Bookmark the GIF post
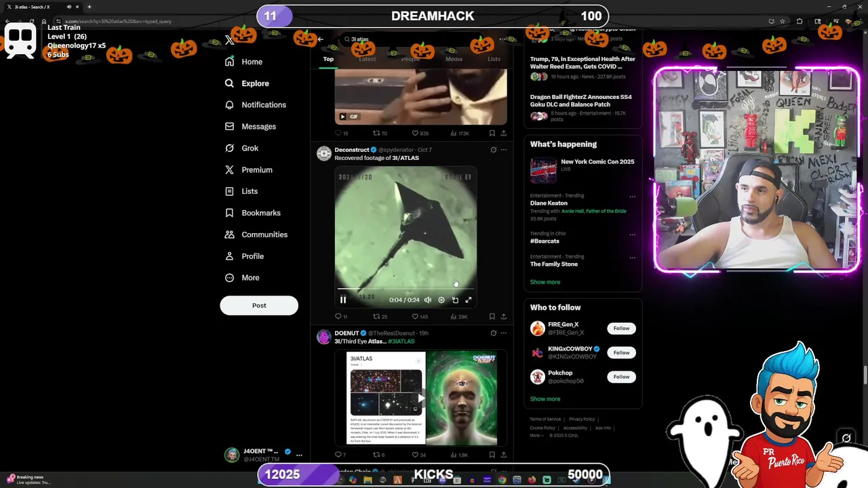The image size is (868, 488). [492, 134]
